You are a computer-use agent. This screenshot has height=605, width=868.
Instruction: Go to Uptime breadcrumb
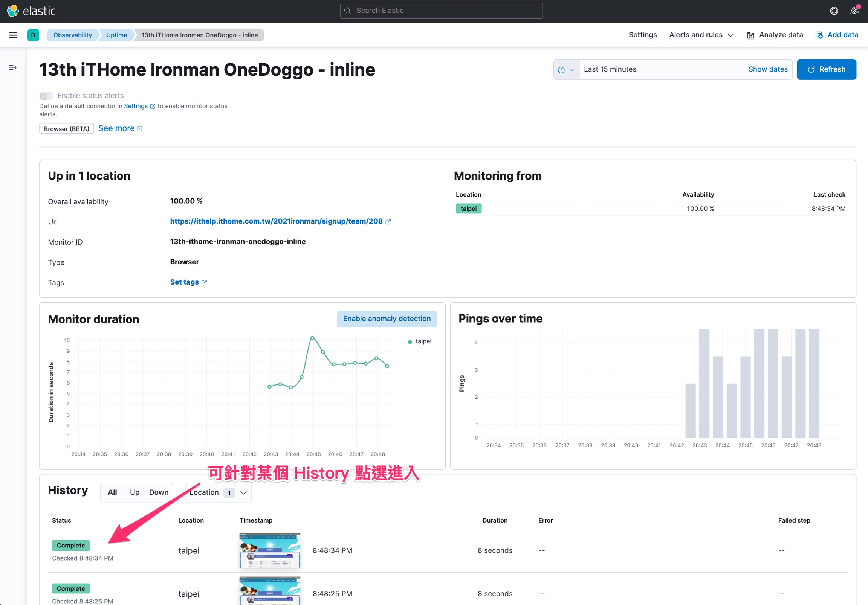(116, 35)
